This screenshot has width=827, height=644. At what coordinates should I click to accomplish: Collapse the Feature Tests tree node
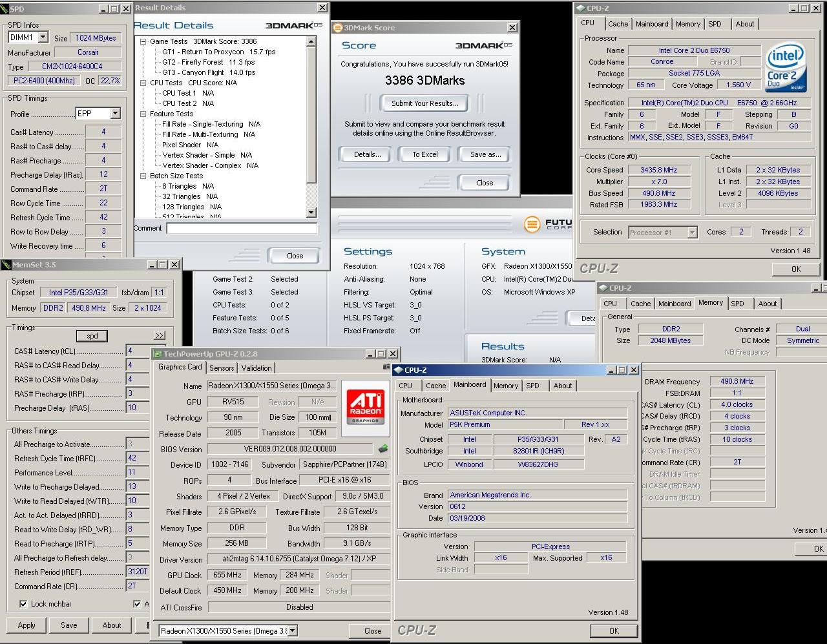[x=143, y=114]
